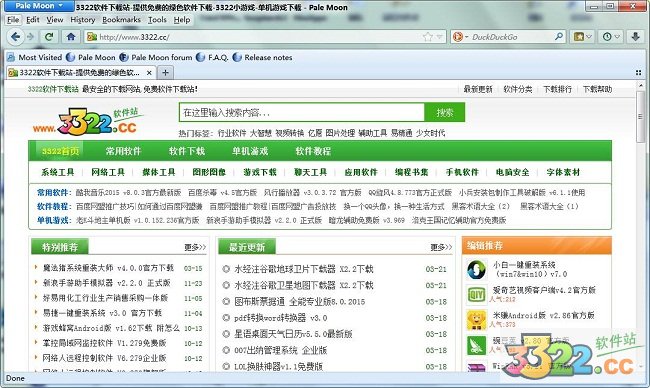
Task: Click 下载帮助 in the top bar
Action: (597, 89)
